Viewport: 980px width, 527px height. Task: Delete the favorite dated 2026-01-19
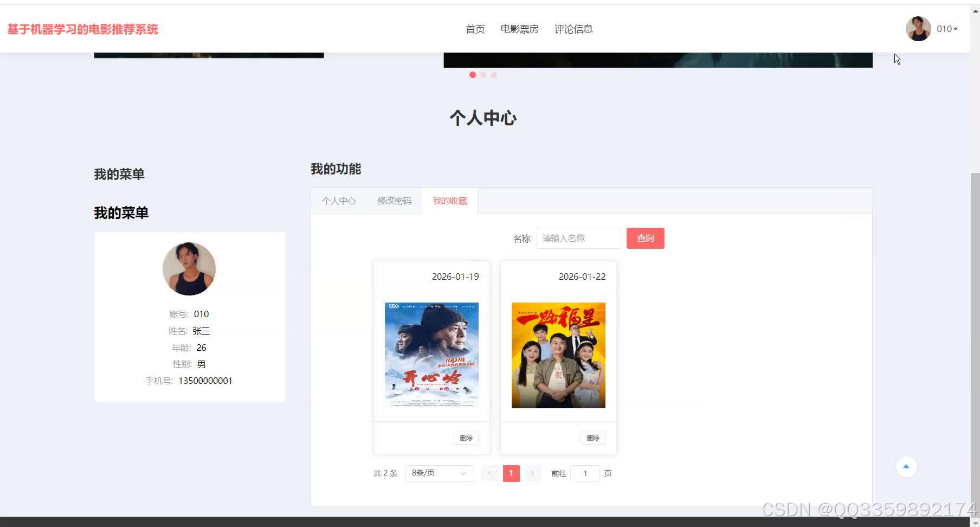466,438
